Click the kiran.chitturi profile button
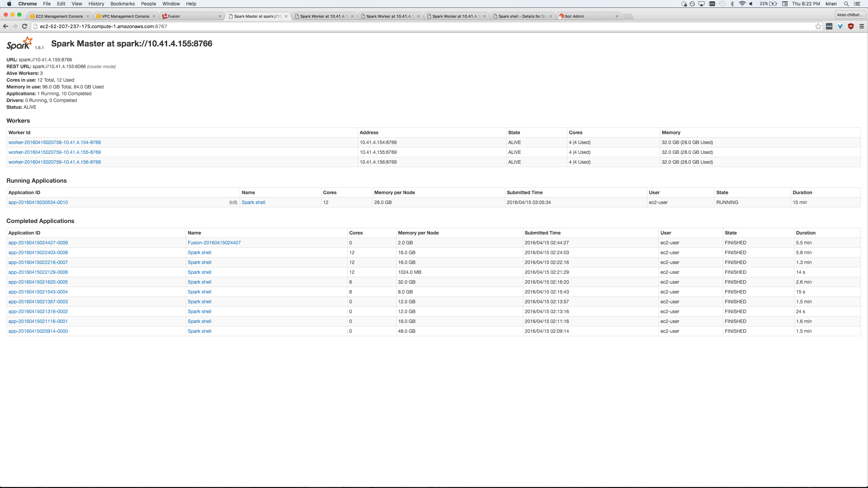 point(850,15)
